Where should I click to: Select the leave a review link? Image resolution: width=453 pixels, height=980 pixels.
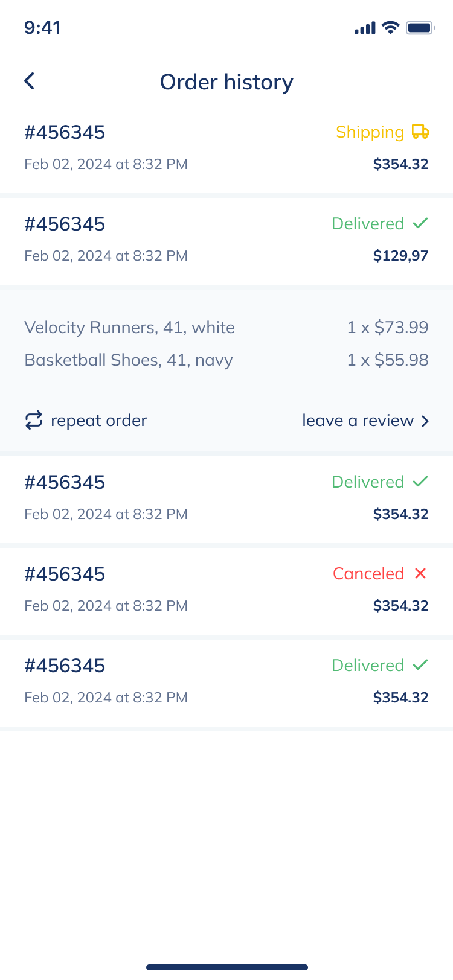coord(358,421)
